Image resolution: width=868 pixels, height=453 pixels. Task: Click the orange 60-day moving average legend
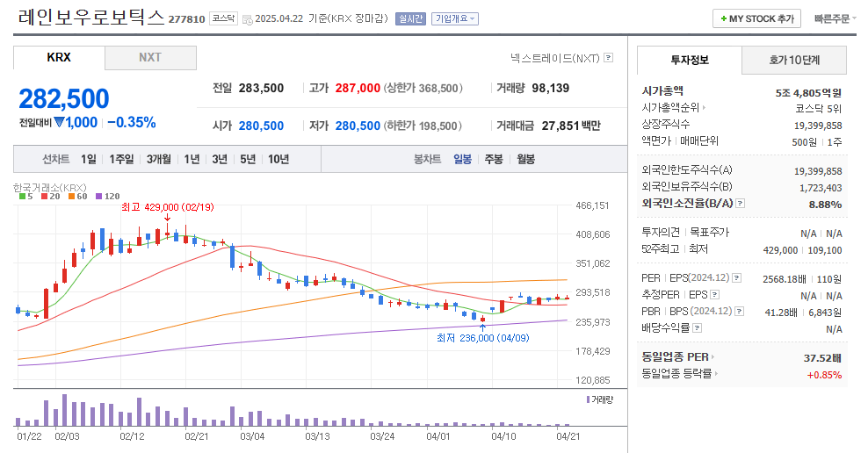pyautogui.click(x=77, y=197)
